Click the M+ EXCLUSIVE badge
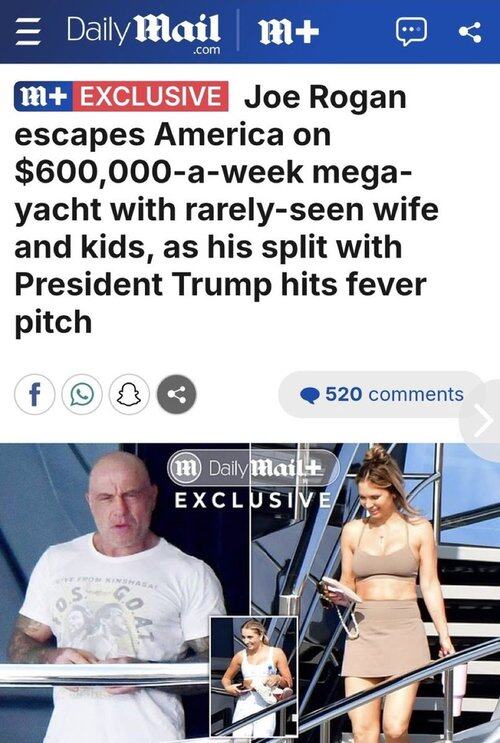This screenshot has height=743, width=500. tap(121, 96)
